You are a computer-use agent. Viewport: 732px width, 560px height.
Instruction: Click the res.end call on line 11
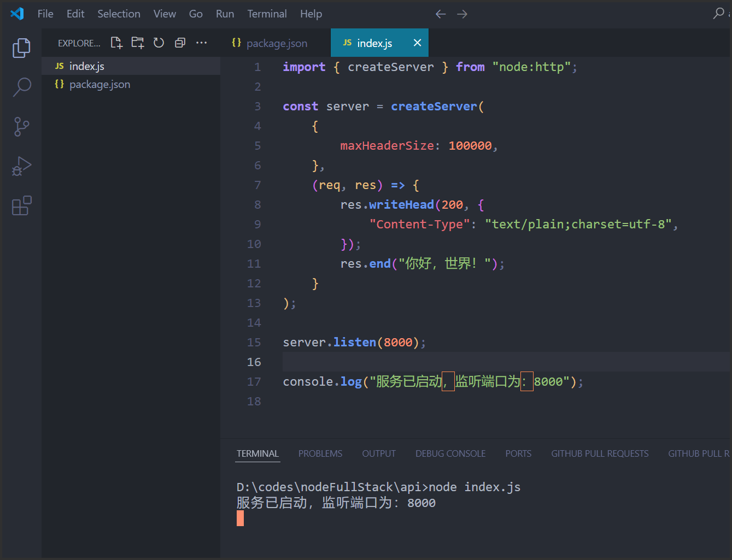pyautogui.click(x=365, y=263)
